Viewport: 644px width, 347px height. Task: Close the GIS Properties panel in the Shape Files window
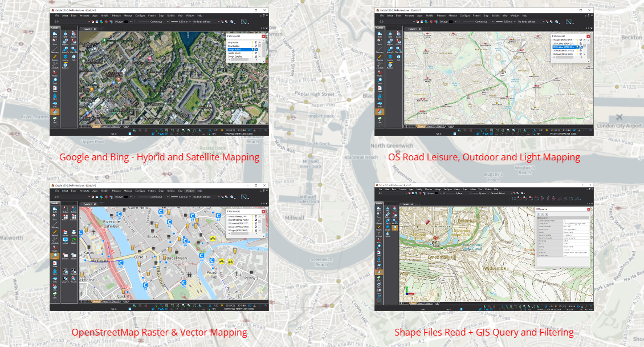pyautogui.click(x=588, y=209)
